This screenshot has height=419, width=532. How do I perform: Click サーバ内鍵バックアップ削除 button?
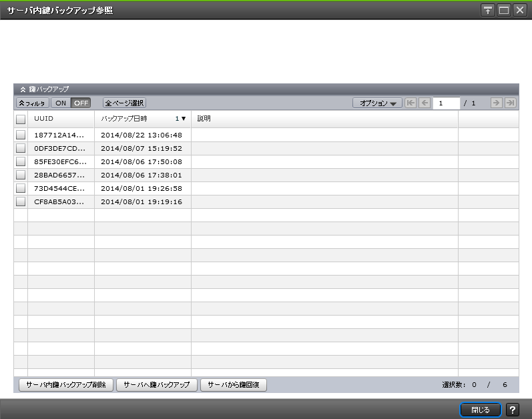pos(66,385)
